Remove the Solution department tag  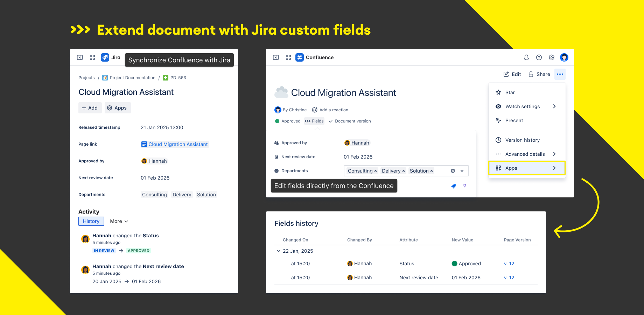[x=432, y=171]
